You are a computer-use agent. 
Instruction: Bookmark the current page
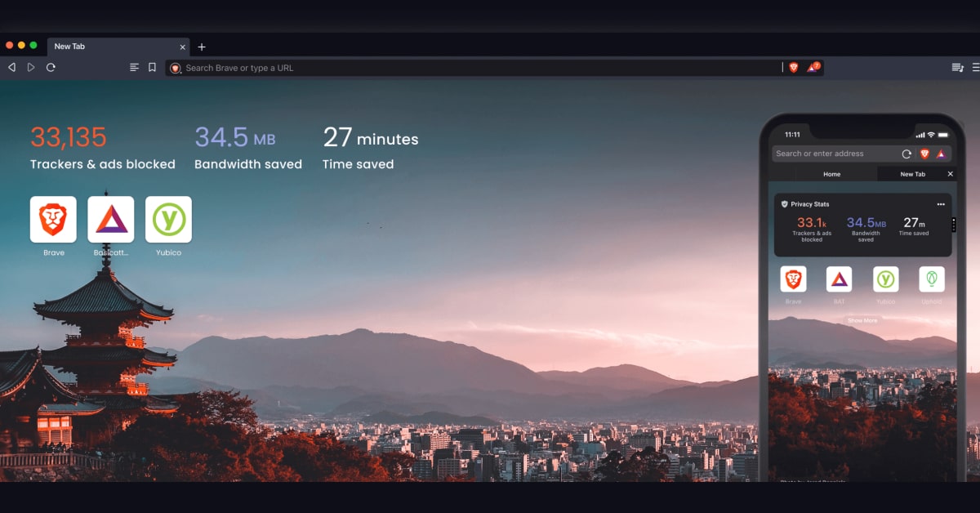coord(152,68)
